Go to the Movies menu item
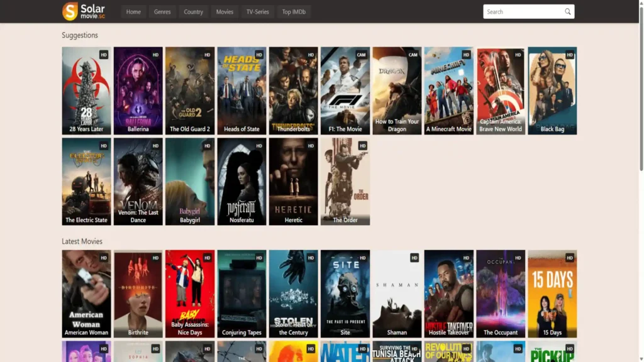 225,11
